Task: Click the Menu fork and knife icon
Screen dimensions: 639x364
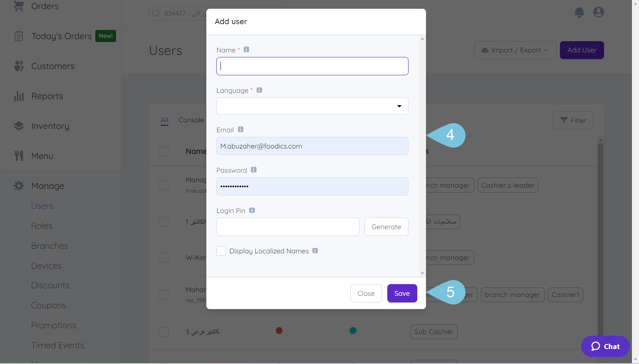Action: (x=19, y=156)
